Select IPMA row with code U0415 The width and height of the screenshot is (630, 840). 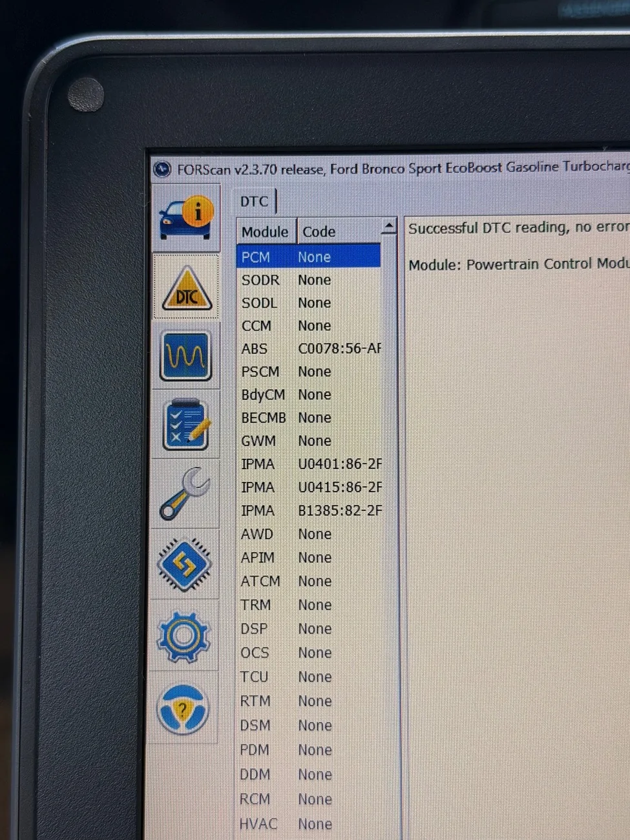[x=309, y=487]
